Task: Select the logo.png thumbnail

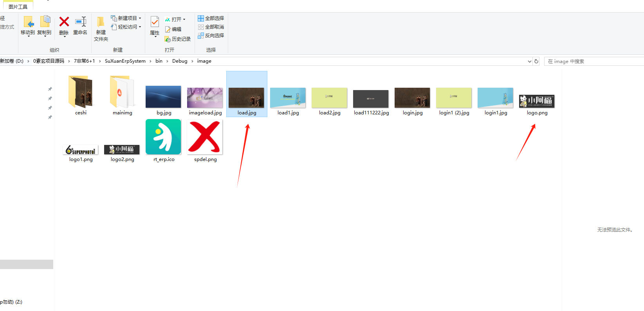Action: (x=537, y=101)
